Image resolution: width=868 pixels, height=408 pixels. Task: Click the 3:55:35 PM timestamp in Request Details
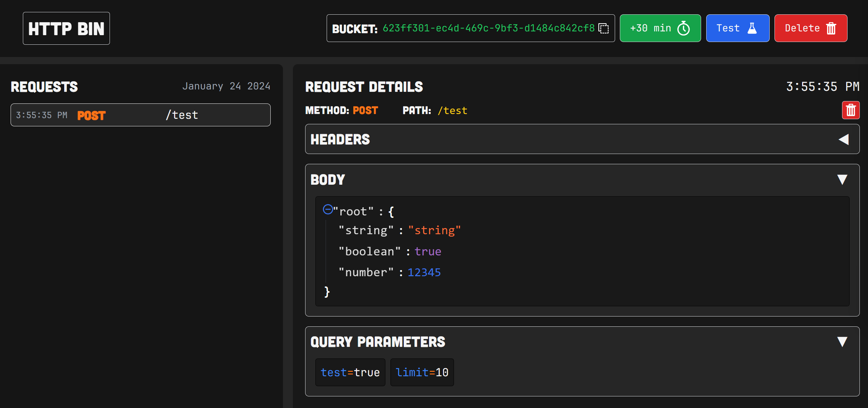823,87
